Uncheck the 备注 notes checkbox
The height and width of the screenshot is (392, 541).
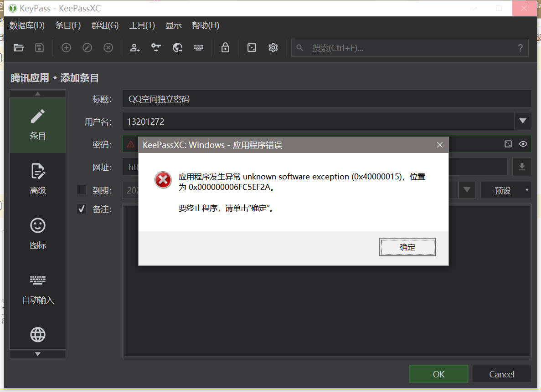82,209
